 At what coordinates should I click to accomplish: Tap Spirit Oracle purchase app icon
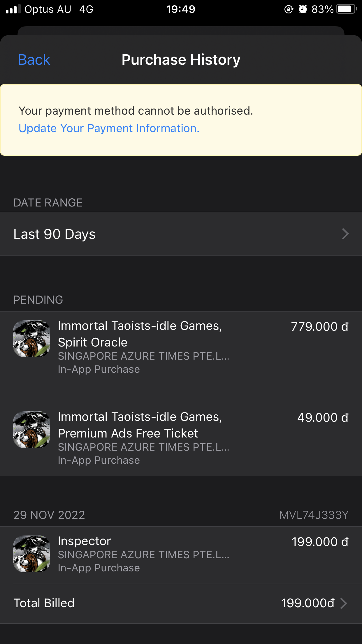pos(31,339)
